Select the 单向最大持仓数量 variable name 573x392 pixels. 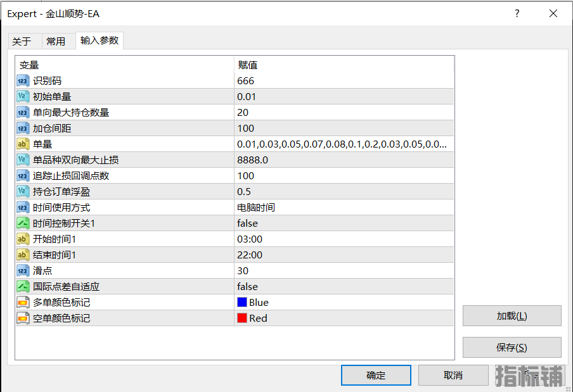(71, 113)
